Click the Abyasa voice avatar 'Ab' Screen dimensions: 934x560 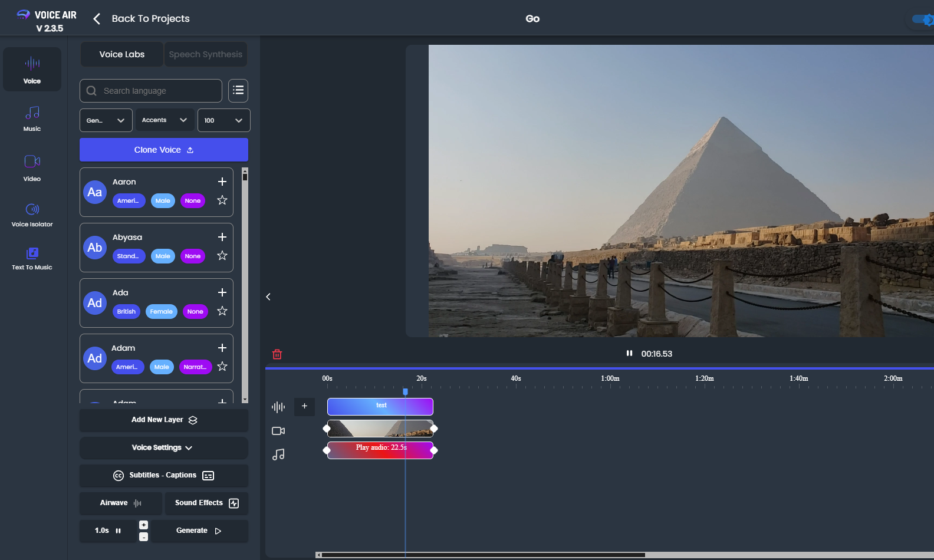pyautogui.click(x=94, y=248)
